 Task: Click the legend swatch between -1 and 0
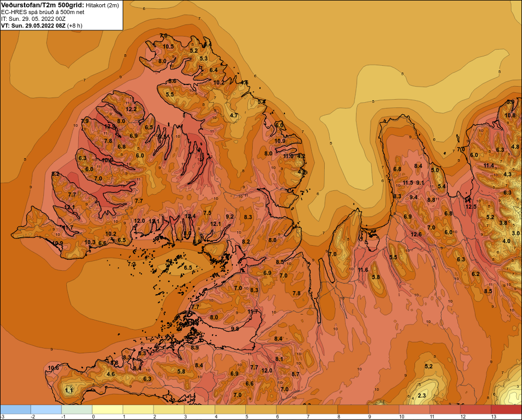coord(77,410)
